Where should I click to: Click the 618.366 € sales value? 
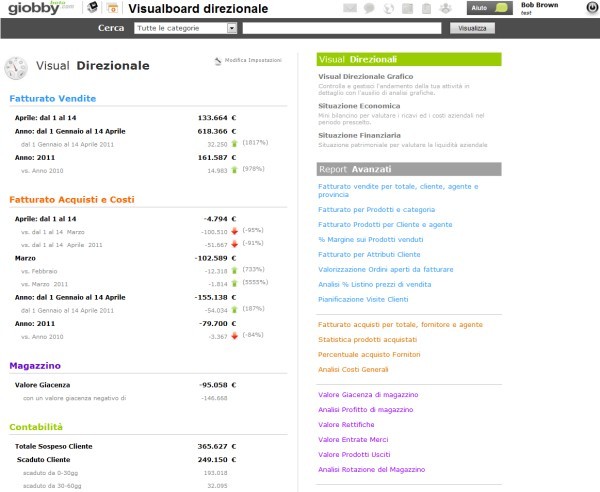click(x=217, y=131)
